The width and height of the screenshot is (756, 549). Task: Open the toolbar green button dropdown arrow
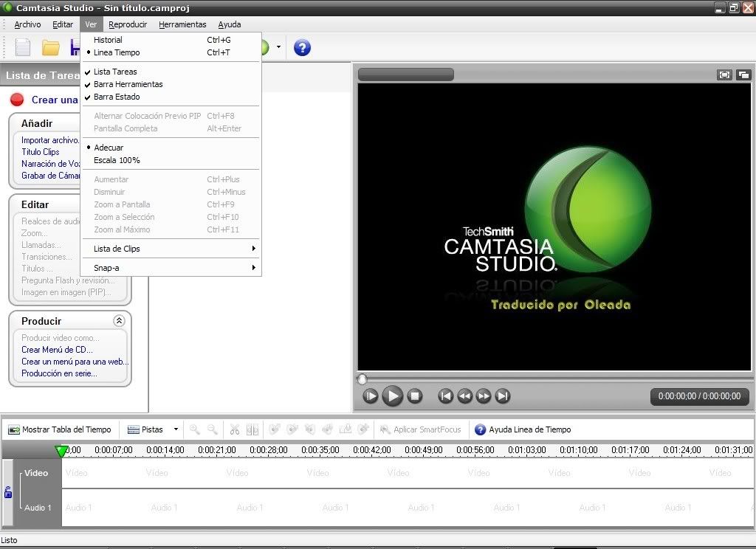(x=278, y=47)
